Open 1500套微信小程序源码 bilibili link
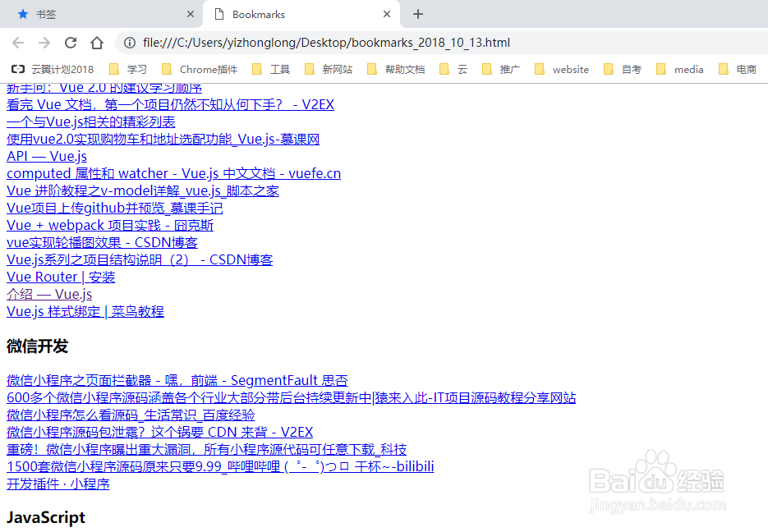 tap(220, 466)
